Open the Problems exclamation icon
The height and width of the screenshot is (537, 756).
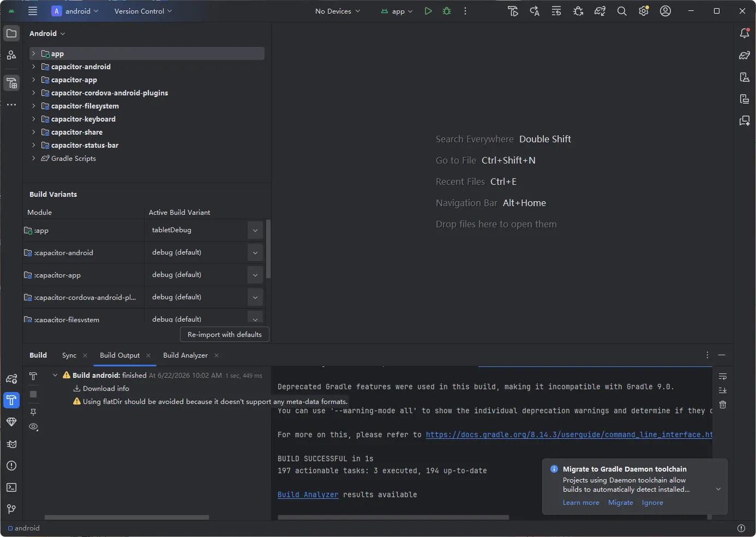[11, 466]
